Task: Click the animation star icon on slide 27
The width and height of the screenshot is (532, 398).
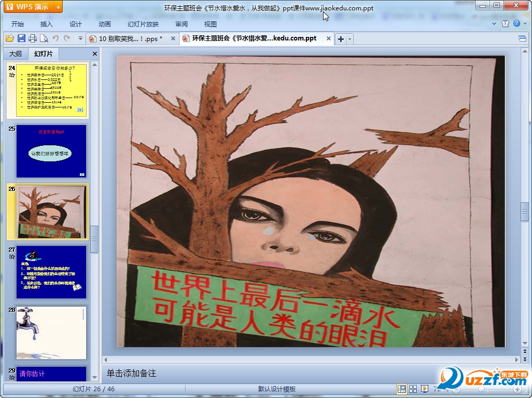Action: [12, 257]
